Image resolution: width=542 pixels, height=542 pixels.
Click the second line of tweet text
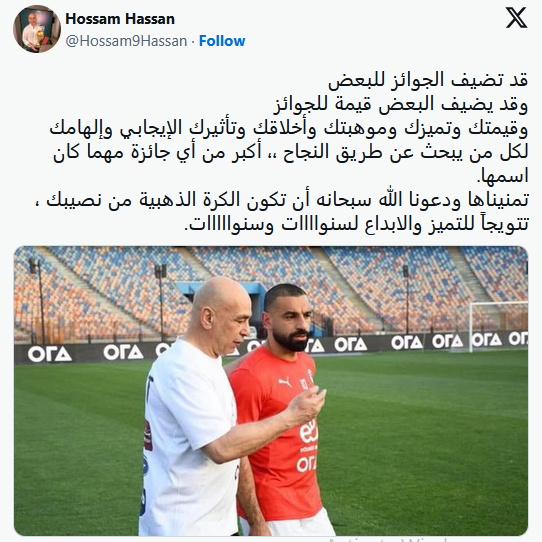[x=401, y=104]
